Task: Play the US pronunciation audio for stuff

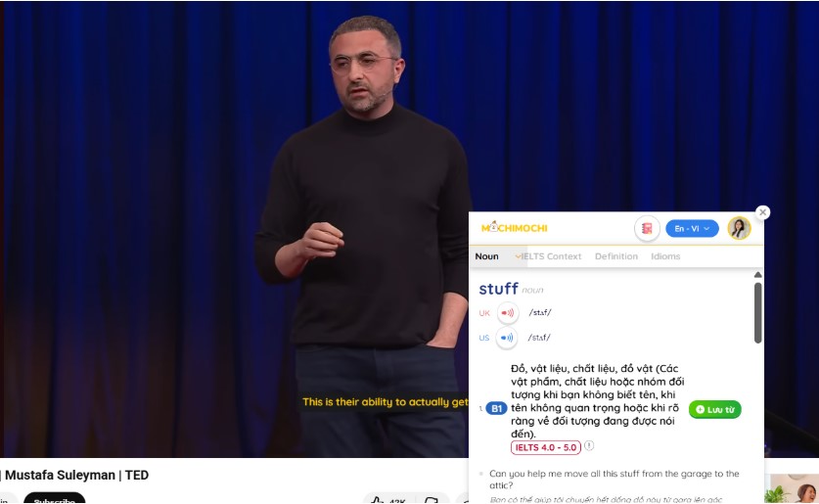Action: (x=507, y=338)
